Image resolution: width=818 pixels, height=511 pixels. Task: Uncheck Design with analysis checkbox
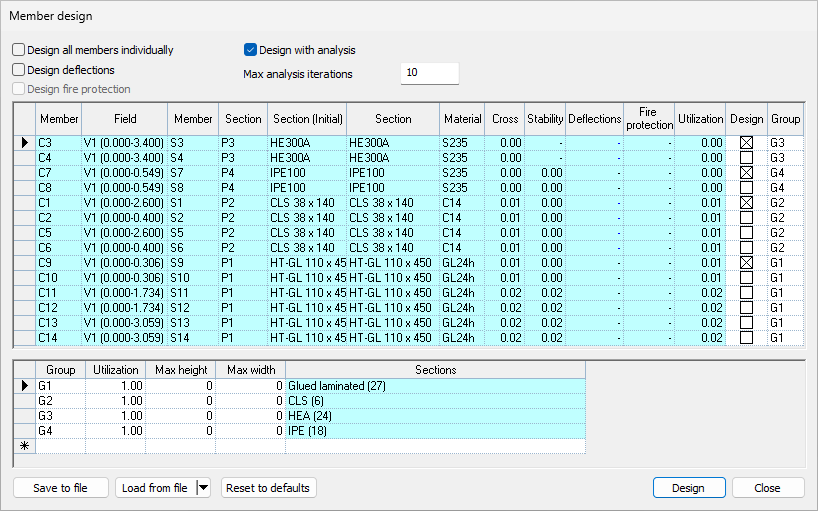tap(250, 50)
